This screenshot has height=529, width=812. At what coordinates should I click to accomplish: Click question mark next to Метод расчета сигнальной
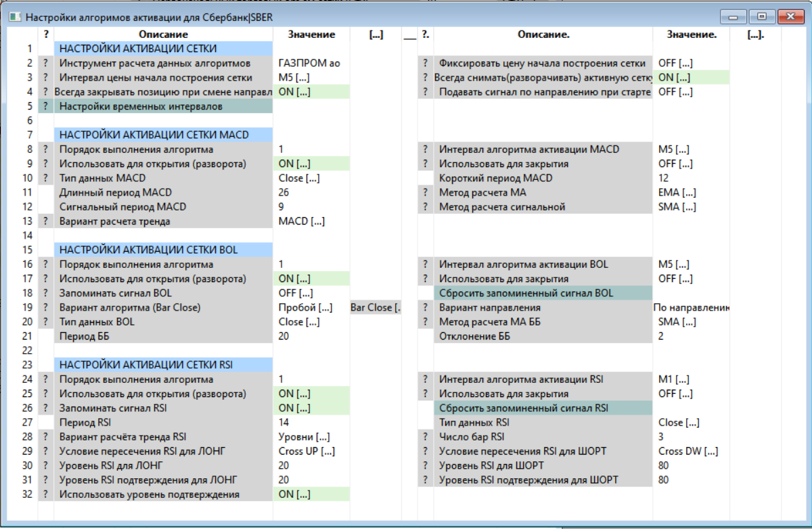coord(425,207)
